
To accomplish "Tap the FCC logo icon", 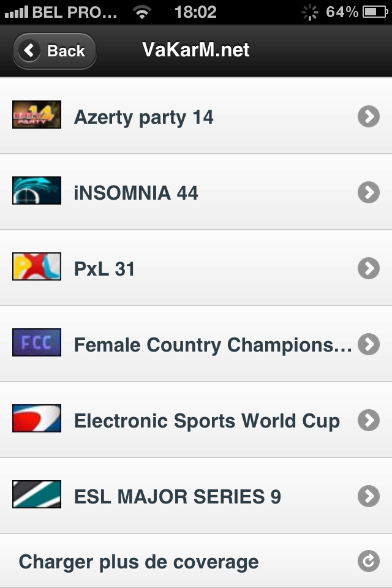I will [x=37, y=342].
